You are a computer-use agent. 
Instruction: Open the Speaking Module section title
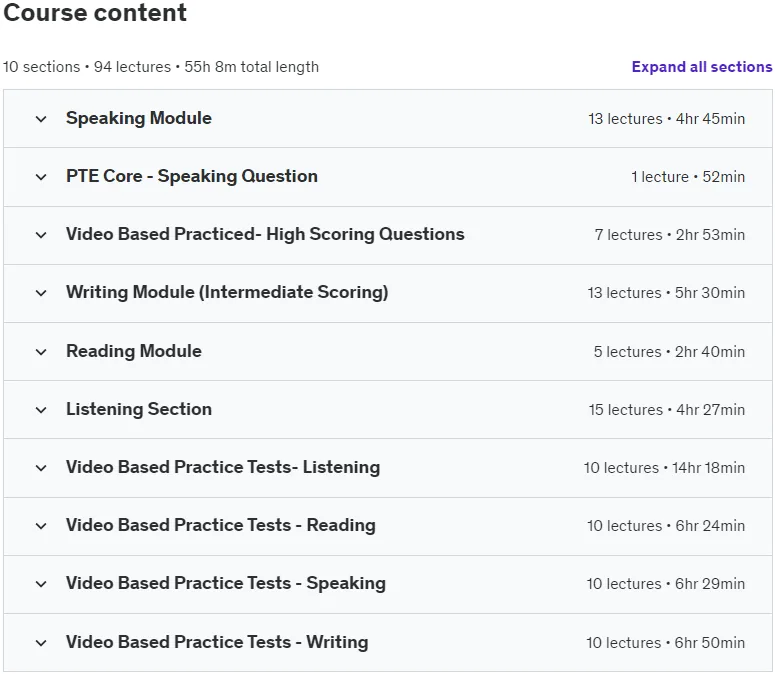(x=139, y=118)
